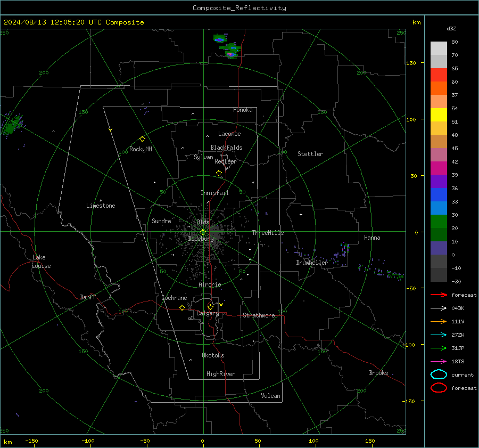Click the Lacombe city label

pos(229,134)
